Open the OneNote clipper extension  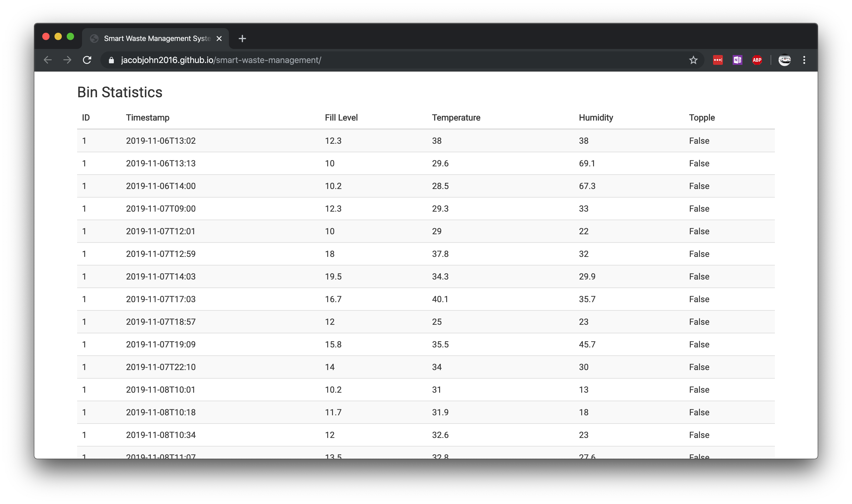737,60
